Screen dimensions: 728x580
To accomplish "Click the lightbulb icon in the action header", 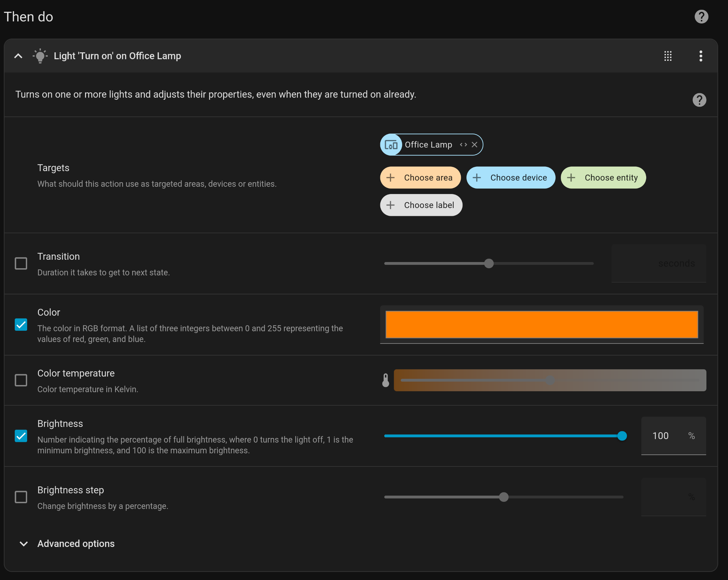I will (40, 56).
